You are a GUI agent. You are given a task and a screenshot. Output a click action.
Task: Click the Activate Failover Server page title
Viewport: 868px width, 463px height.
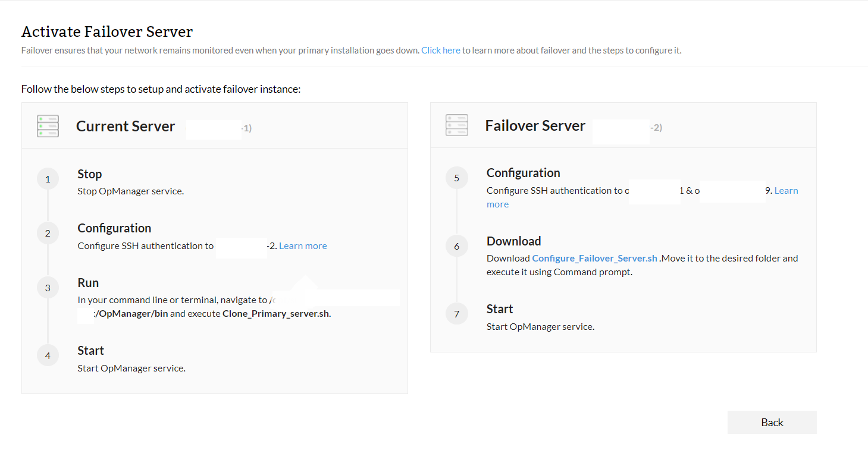tap(107, 32)
